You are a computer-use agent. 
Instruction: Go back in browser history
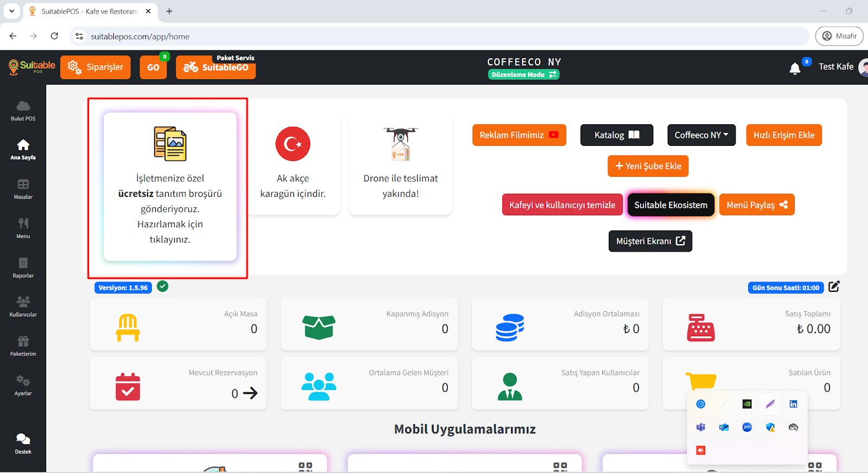point(13,36)
